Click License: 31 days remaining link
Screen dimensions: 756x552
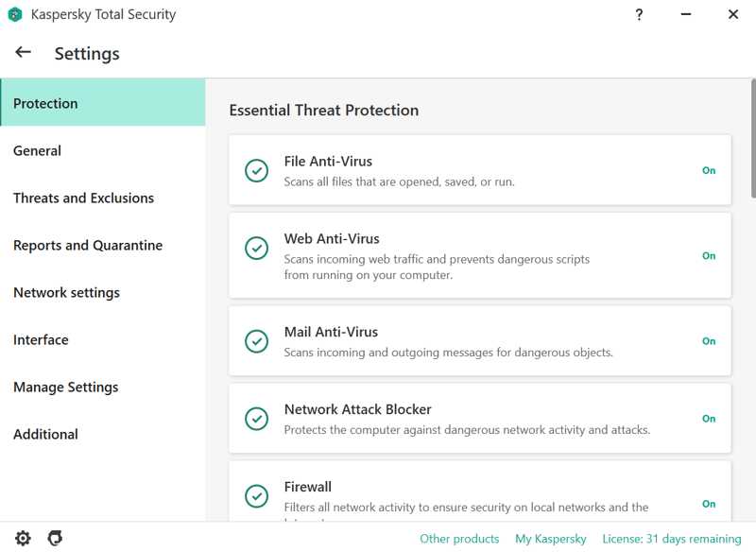click(x=672, y=539)
